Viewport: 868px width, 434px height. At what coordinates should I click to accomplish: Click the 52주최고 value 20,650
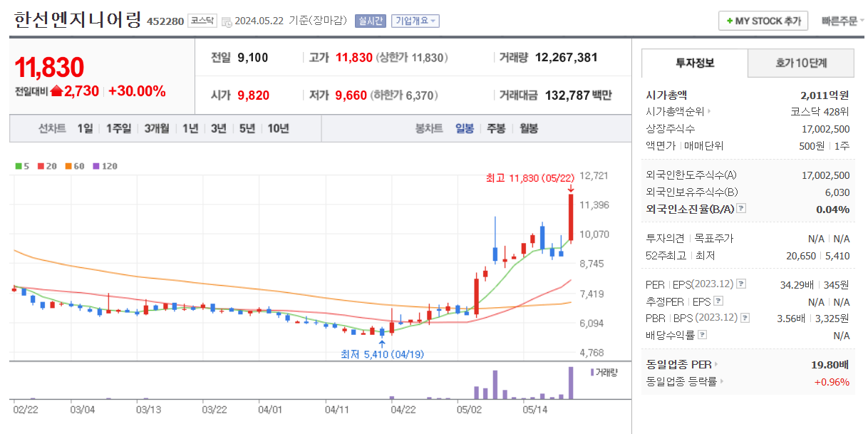[800, 256]
